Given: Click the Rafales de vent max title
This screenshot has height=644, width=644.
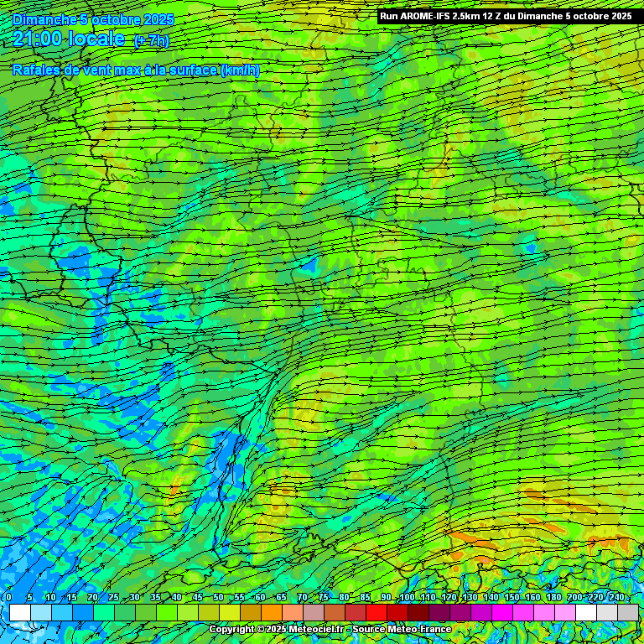Looking at the screenshot, I should click(x=136, y=70).
